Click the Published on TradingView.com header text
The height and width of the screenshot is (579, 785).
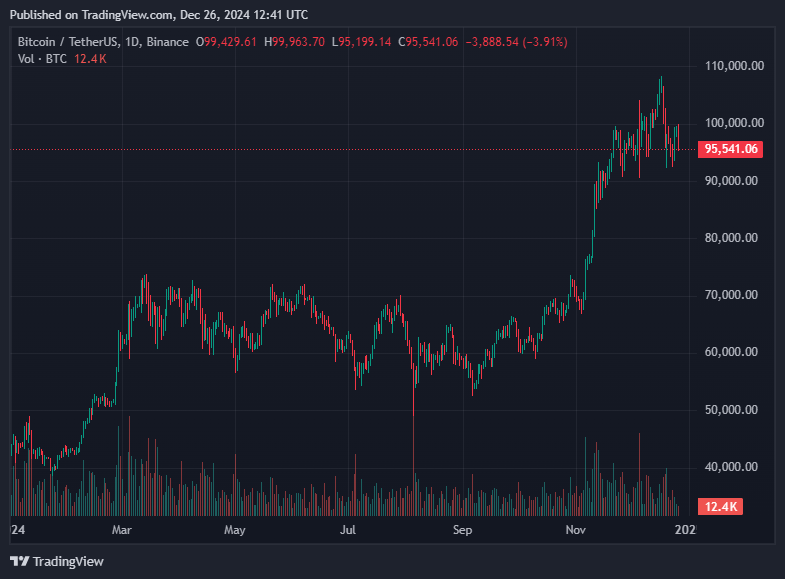159,15
